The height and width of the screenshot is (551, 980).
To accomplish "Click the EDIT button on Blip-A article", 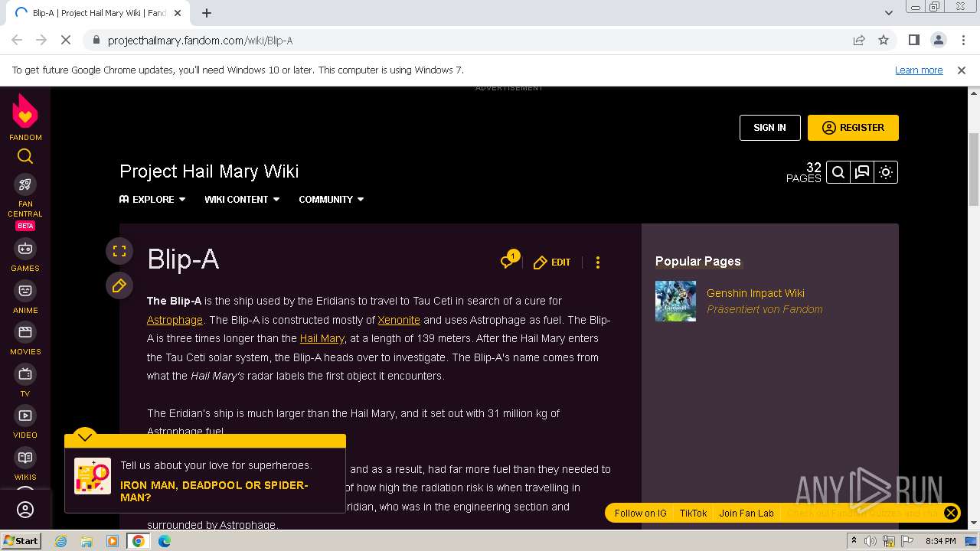I will click(x=552, y=262).
